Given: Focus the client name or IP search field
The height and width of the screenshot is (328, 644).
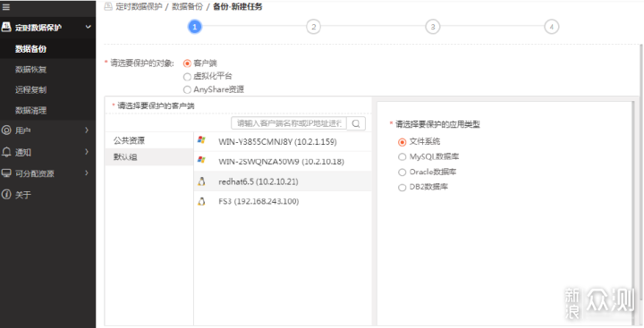Looking at the screenshot, I should 289,123.
